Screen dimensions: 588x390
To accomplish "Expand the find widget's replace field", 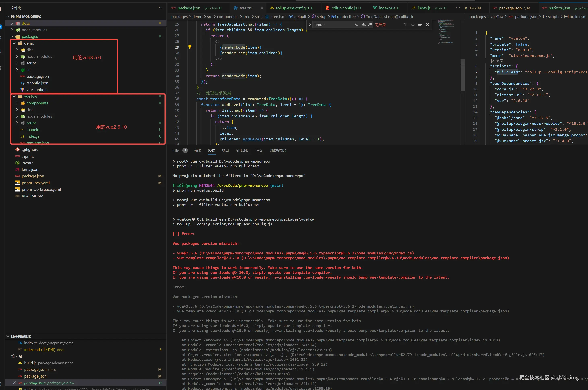I will point(309,25).
